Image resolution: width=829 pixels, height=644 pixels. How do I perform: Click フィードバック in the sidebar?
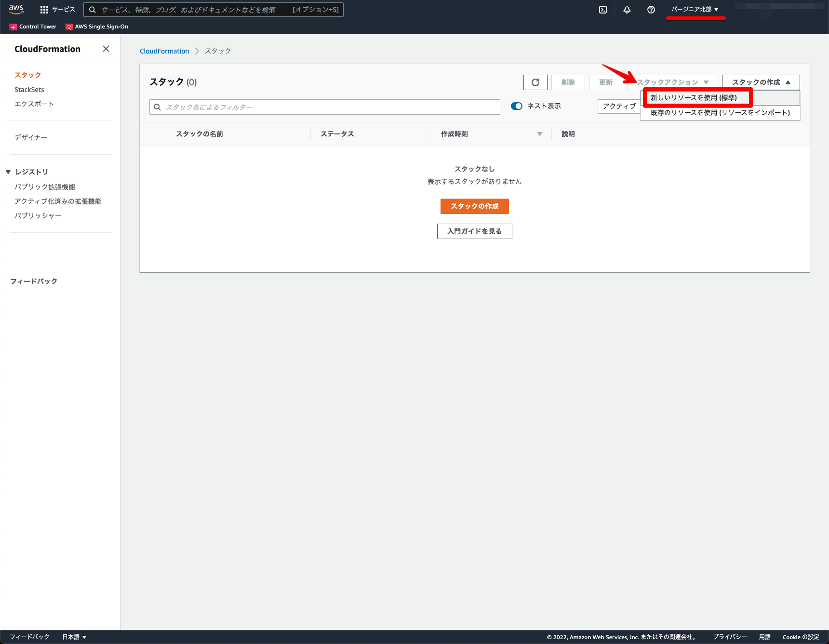coord(34,282)
